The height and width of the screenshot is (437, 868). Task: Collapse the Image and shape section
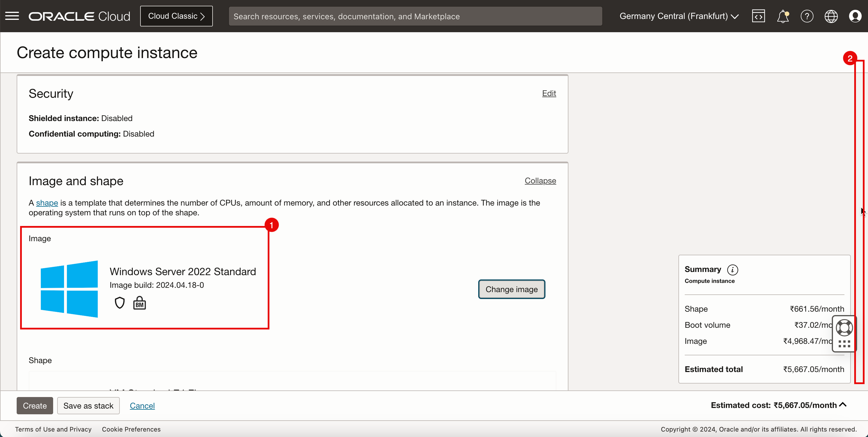point(539,180)
